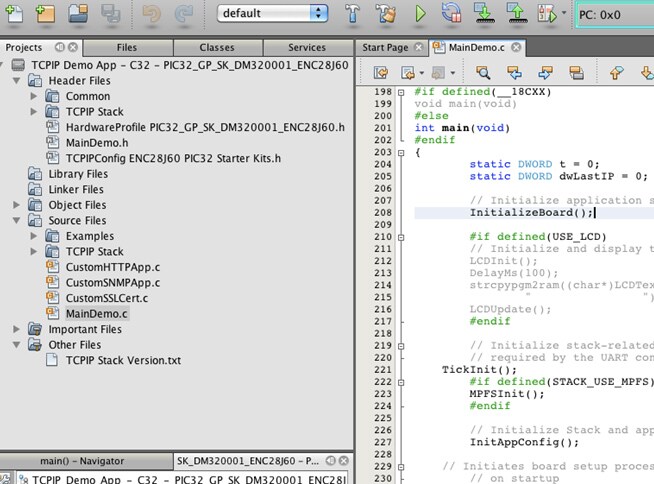Close the Projects panel tab
This screenshot has width=654, height=484.
pyautogui.click(x=73, y=47)
